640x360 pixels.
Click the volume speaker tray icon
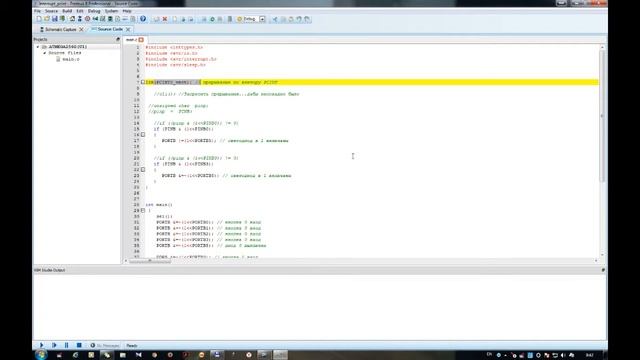point(563,355)
